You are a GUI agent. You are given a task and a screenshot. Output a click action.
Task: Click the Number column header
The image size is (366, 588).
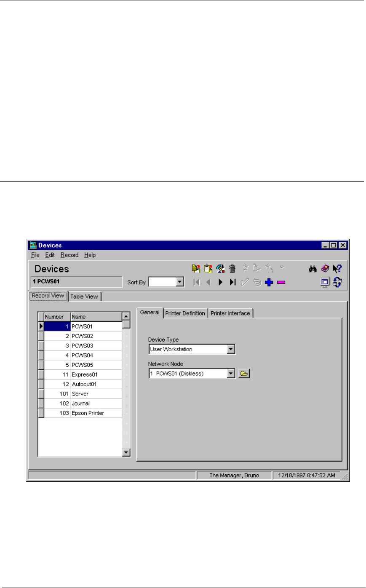point(57,317)
